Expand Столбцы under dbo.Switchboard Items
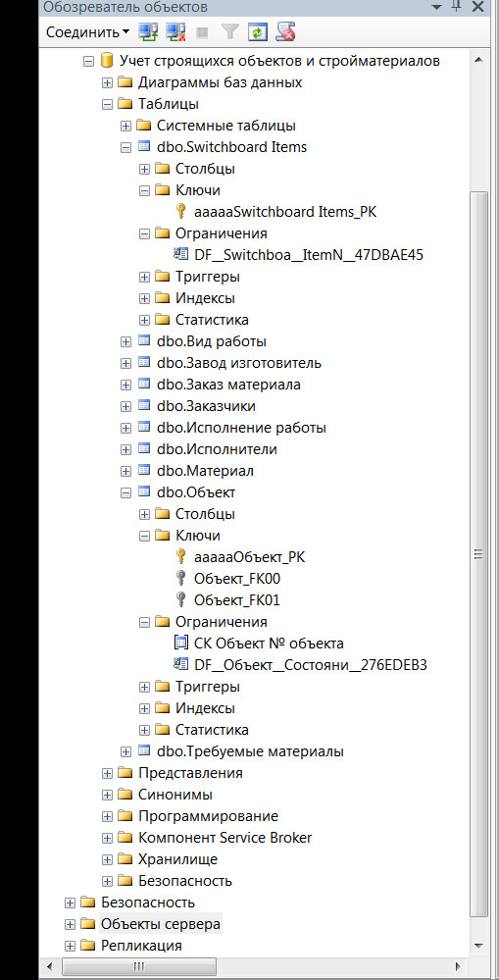499x980 pixels. 144,169
